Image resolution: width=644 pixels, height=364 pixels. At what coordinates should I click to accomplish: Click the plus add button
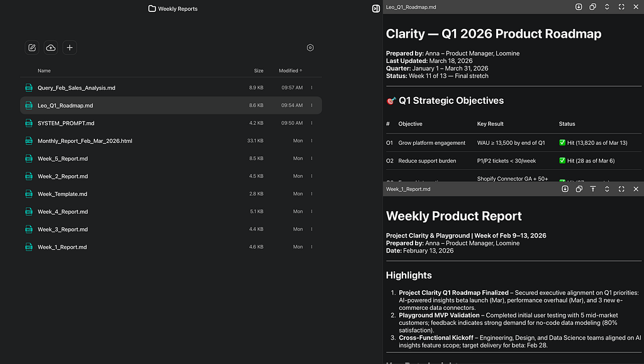[69, 48]
